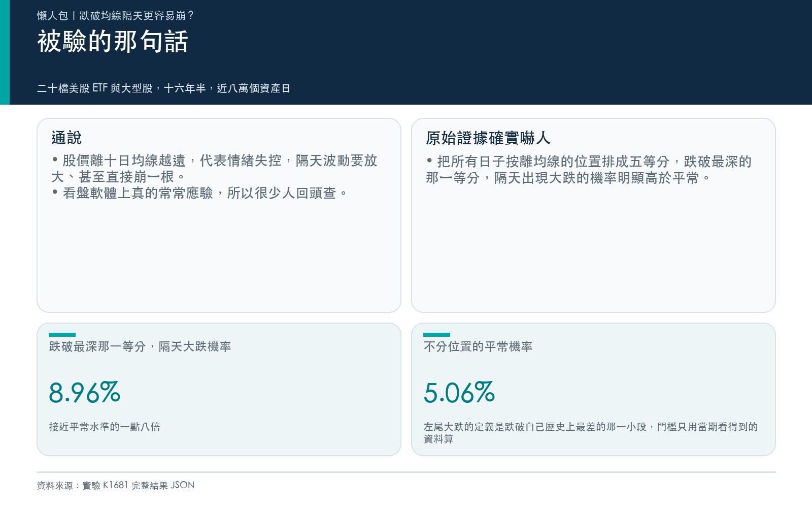812x508 pixels.
Task: Select the caption 接近平常水準的一點八倍
Action: [105, 427]
